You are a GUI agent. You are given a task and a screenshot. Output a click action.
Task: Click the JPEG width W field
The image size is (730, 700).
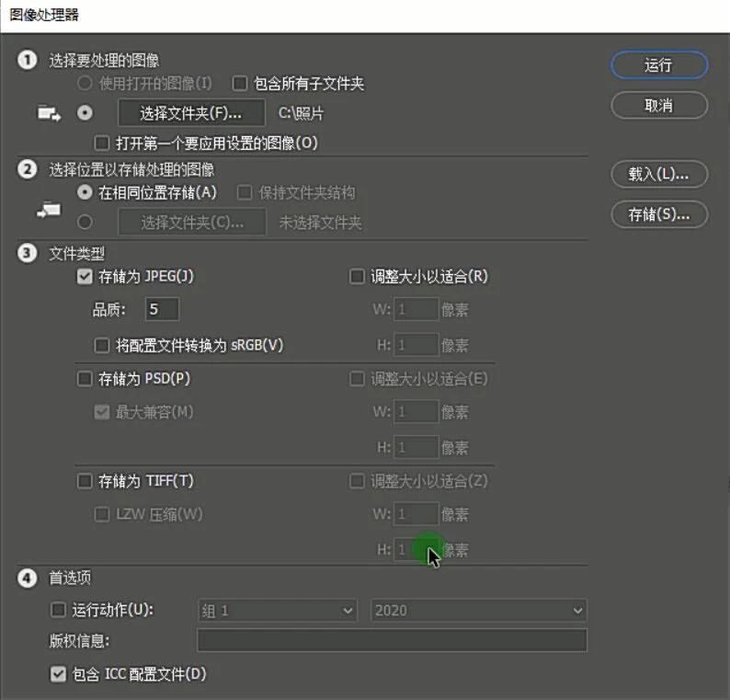coord(416,309)
